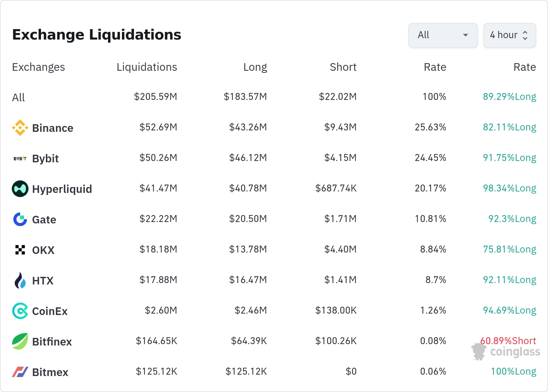The height and width of the screenshot is (392, 548).
Task: Open the Hyperliquid exchange name link
Action: pos(62,189)
